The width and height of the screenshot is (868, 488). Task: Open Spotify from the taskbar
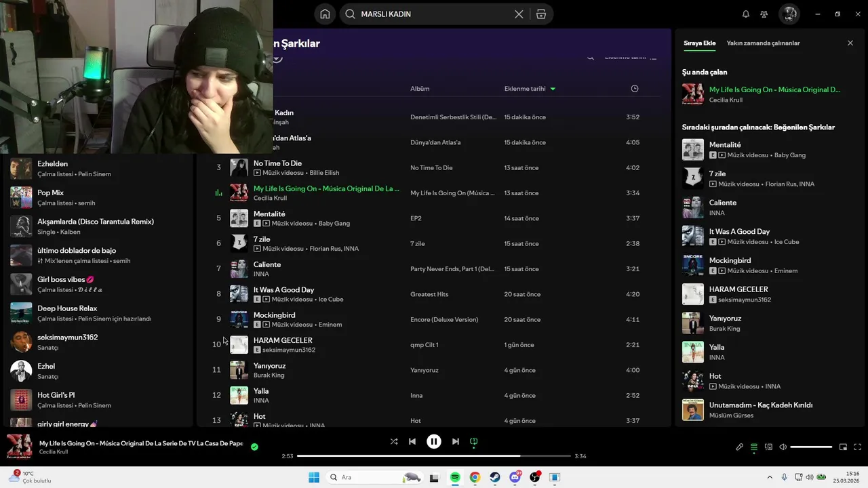click(455, 477)
